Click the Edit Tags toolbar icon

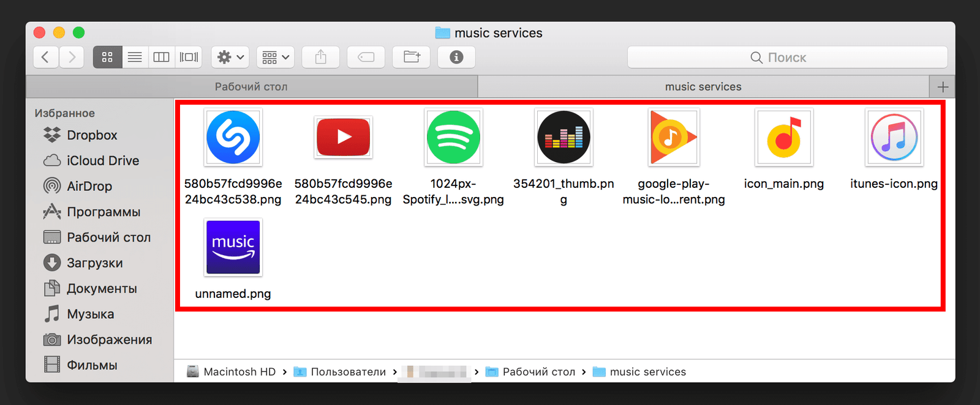pyautogui.click(x=366, y=58)
